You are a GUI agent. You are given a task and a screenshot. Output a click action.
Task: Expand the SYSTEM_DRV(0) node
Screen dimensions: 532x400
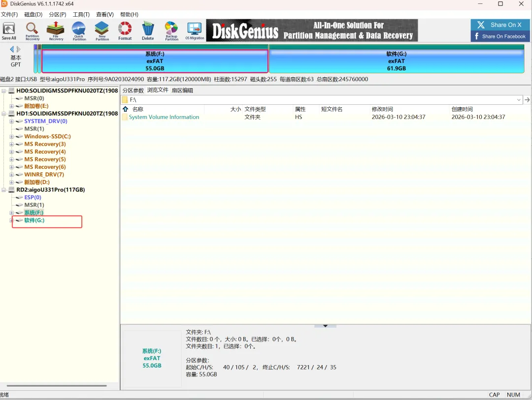[11, 122]
